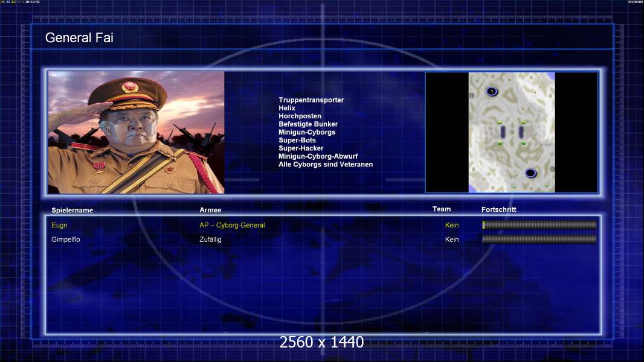Click the General Fai portrait image

pyautogui.click(x=137, y=132)
